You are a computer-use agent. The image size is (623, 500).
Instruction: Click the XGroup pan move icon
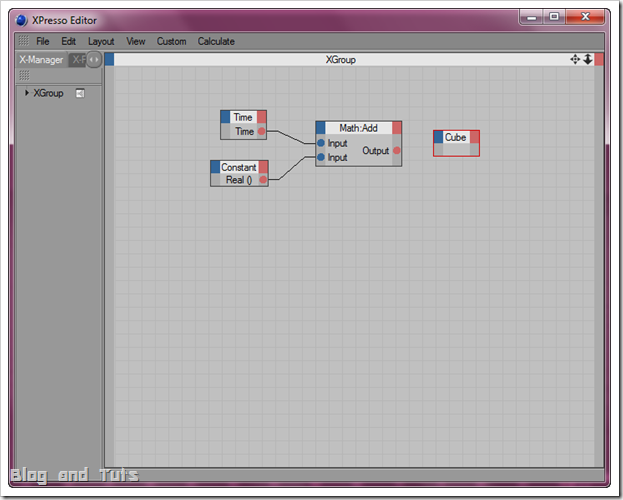[575, 60]
